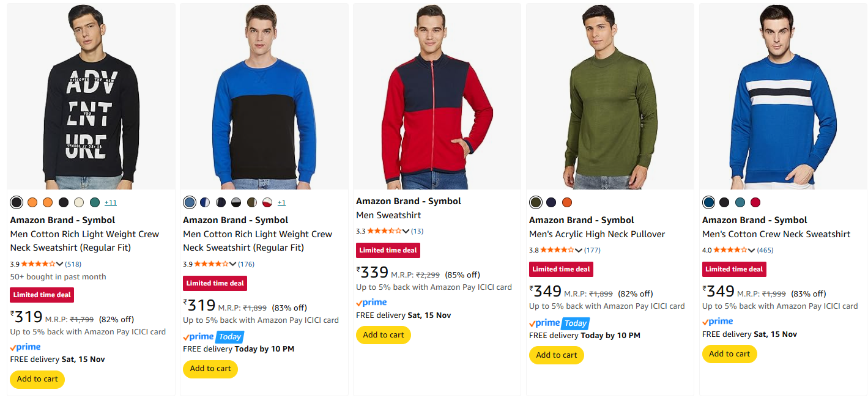
Task: Click the prime logo under the ₹339 sweatshirt
Action: click(x=371, y=303)
